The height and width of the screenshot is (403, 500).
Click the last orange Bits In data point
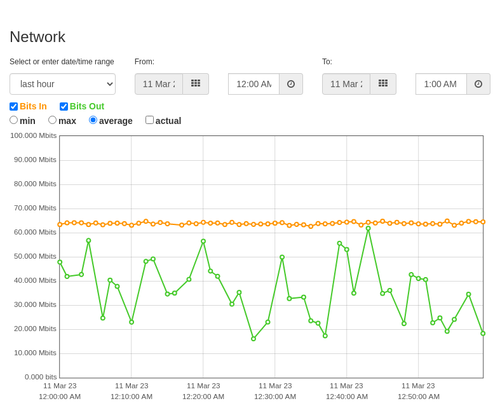483,222
